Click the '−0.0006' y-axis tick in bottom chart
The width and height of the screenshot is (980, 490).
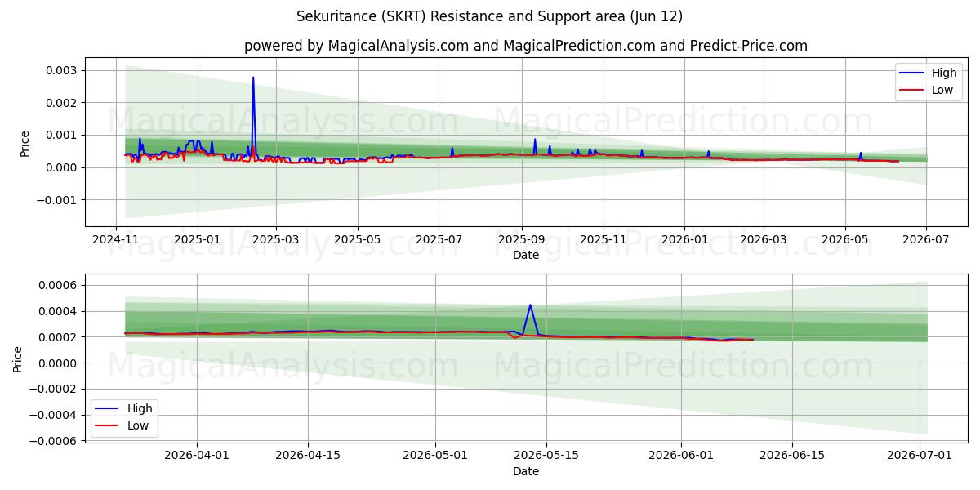click(x=53, y=441)
